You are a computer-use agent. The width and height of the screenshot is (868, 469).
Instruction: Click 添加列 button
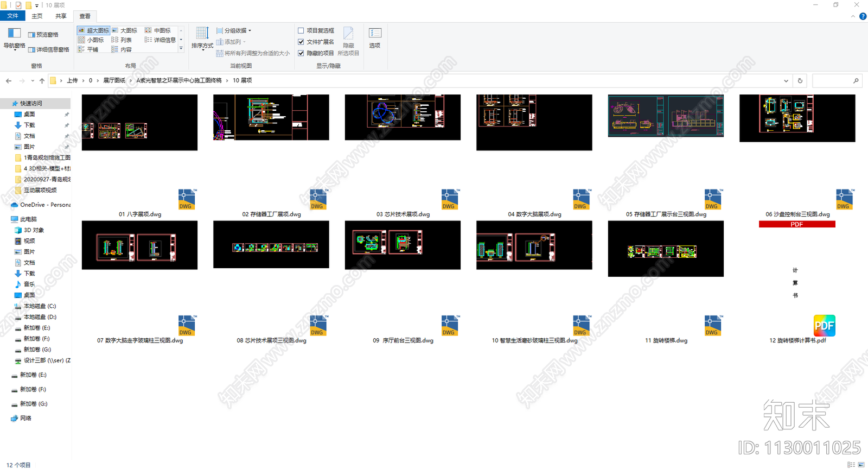[231, 42]
